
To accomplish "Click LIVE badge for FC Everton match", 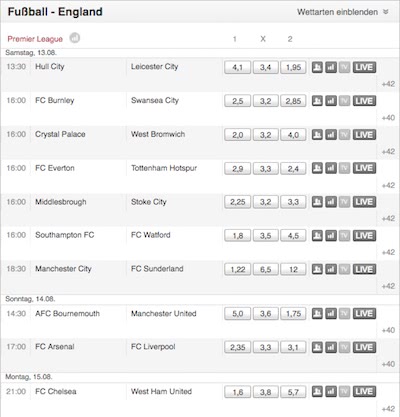I will [364, 168].
